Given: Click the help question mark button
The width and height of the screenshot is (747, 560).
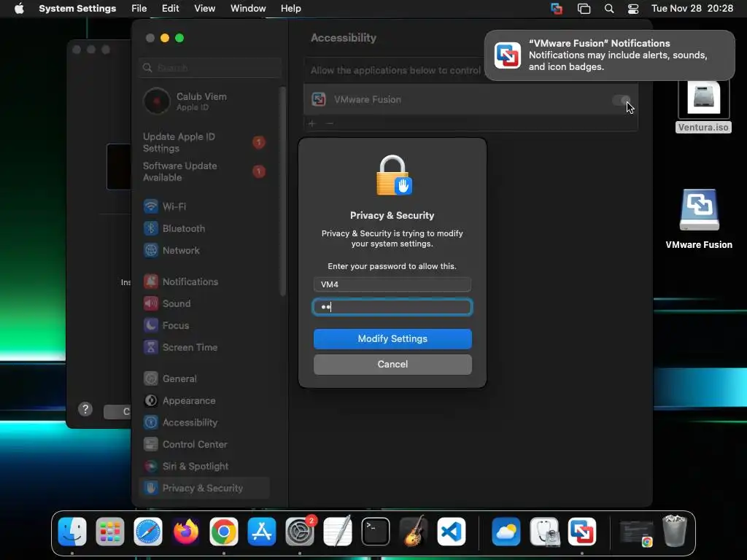Looking at the screenshot, I should click(x=85, y=409).
